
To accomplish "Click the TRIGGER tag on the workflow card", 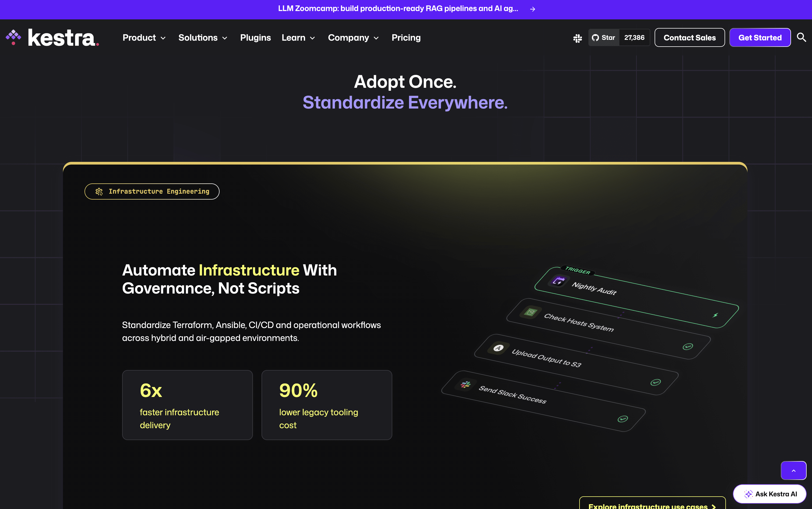I will coord(578,270).
